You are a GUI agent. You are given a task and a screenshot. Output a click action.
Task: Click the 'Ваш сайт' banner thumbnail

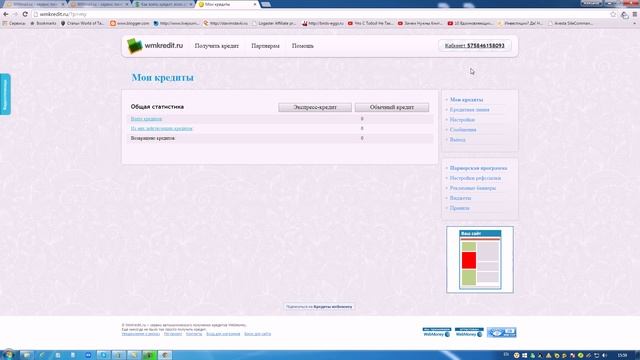480,260
